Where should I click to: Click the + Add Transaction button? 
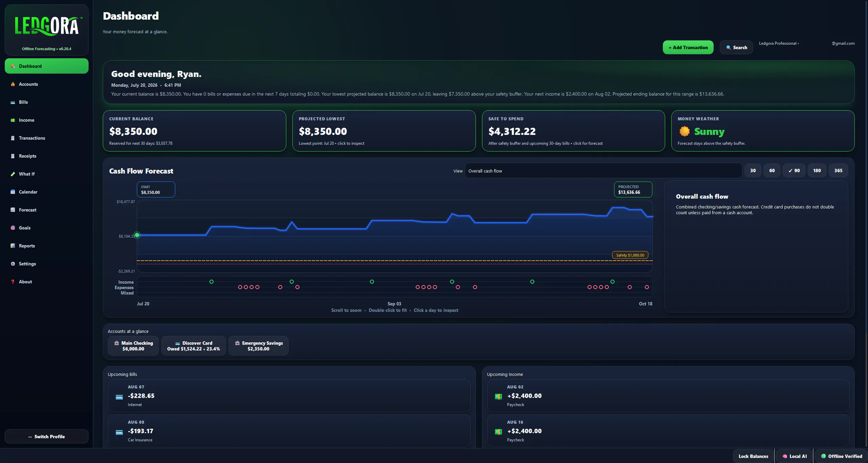[688, 47]
